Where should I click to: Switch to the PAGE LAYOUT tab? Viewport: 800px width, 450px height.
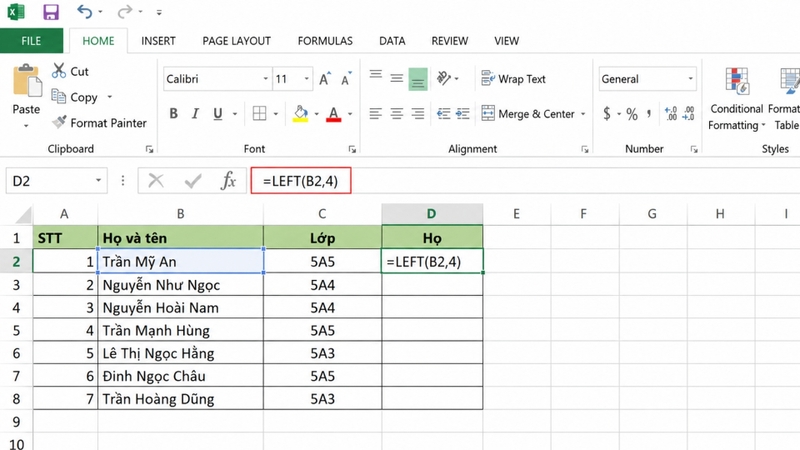tap(236, 41)
